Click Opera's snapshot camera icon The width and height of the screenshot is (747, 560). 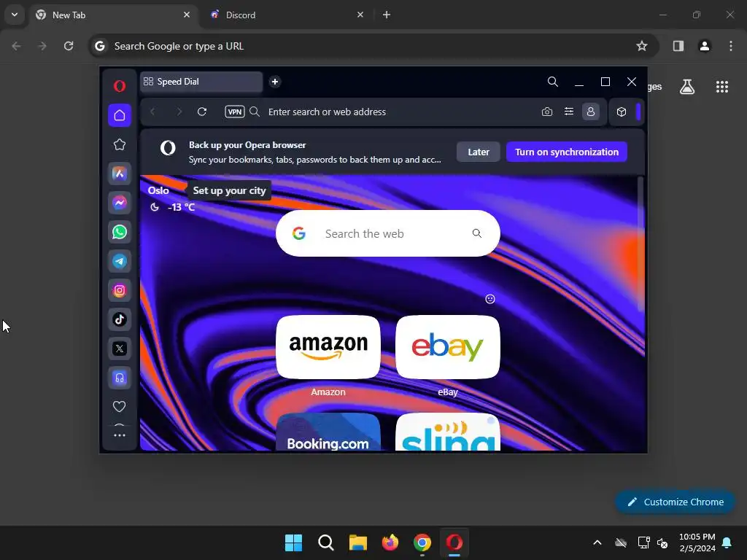pyautogui.click(x=547, y=112)
